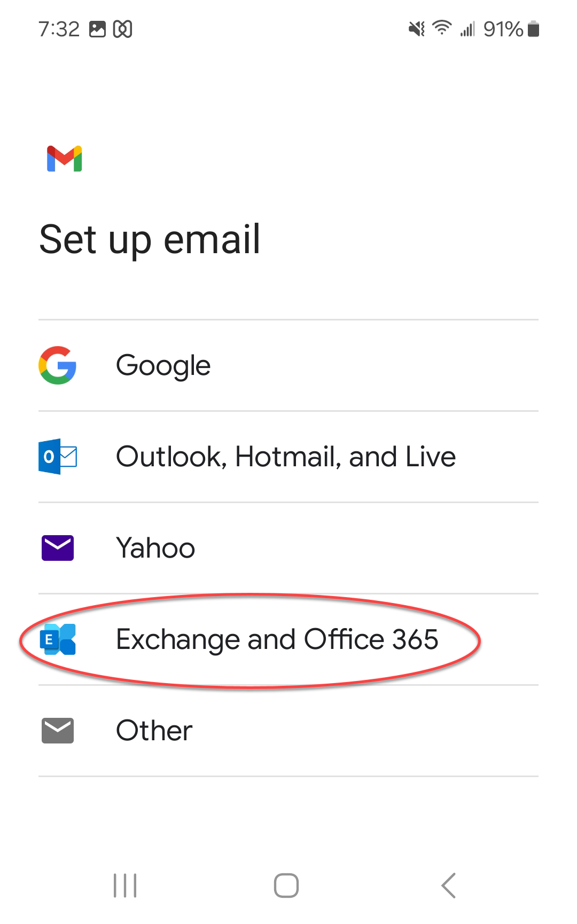Choose Outlook, Hotmail, and Live option
The image size is (577, 924).
click(x=288, y=457)
